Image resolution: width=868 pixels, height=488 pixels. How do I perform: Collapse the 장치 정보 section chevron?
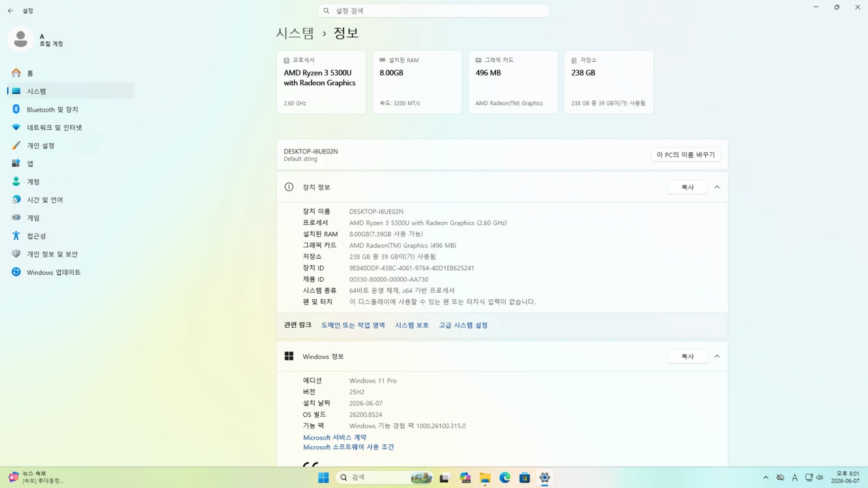tap(717, 187)
